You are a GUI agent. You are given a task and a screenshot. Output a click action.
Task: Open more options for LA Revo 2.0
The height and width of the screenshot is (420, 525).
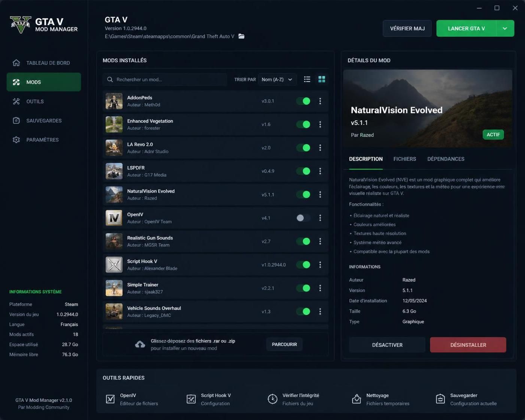click(320, 148)
